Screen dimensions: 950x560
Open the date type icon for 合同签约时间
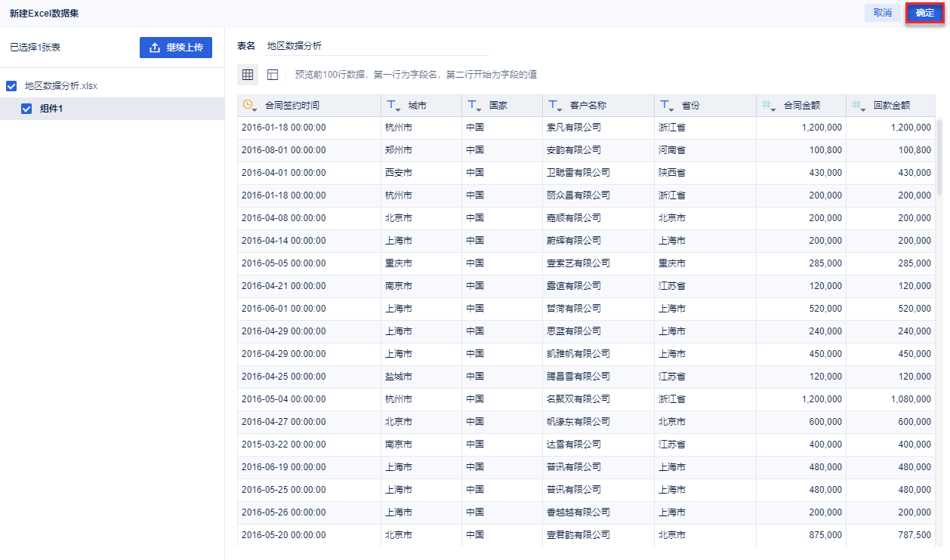[250, 106]
